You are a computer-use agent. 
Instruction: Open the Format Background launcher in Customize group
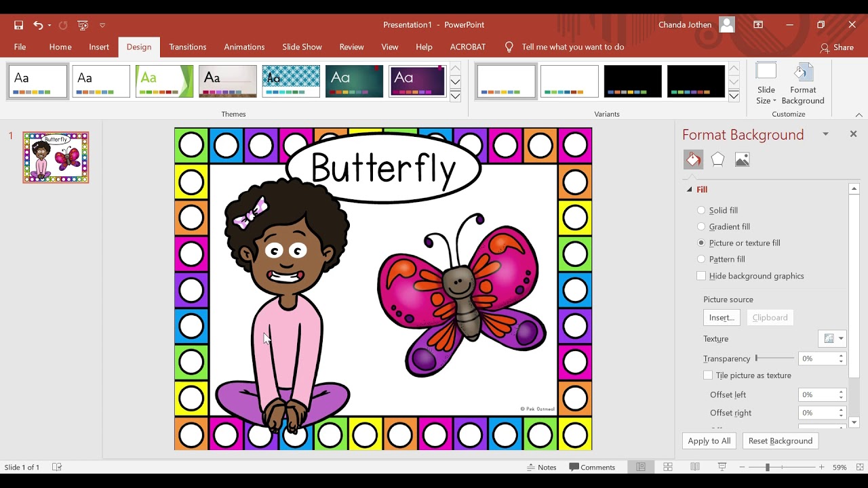803,81
